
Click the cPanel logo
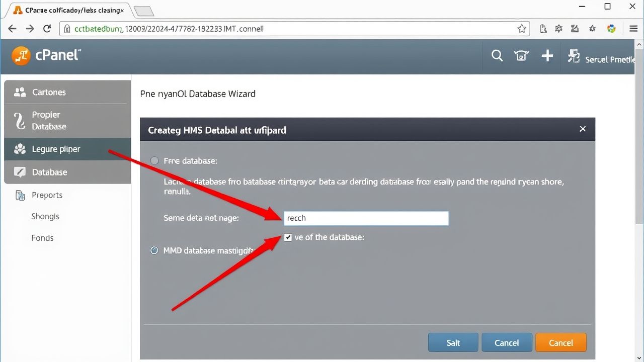tap(46, 55)
